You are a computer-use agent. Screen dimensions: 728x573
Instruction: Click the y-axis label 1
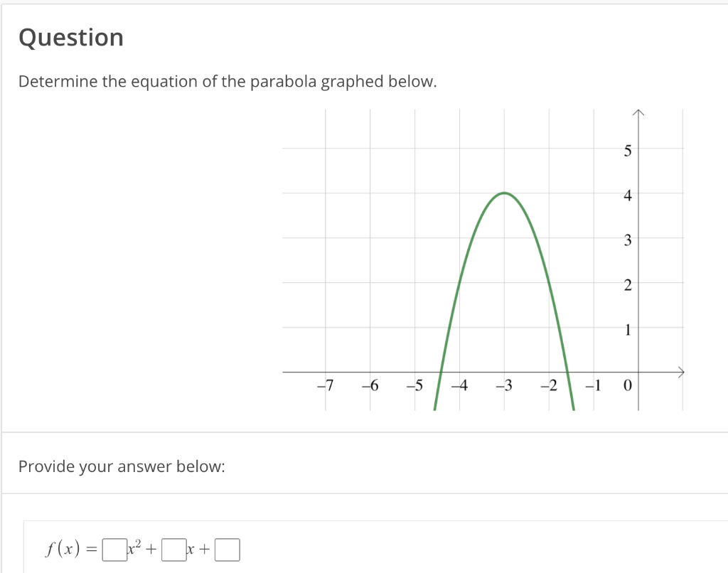[627, 330]
